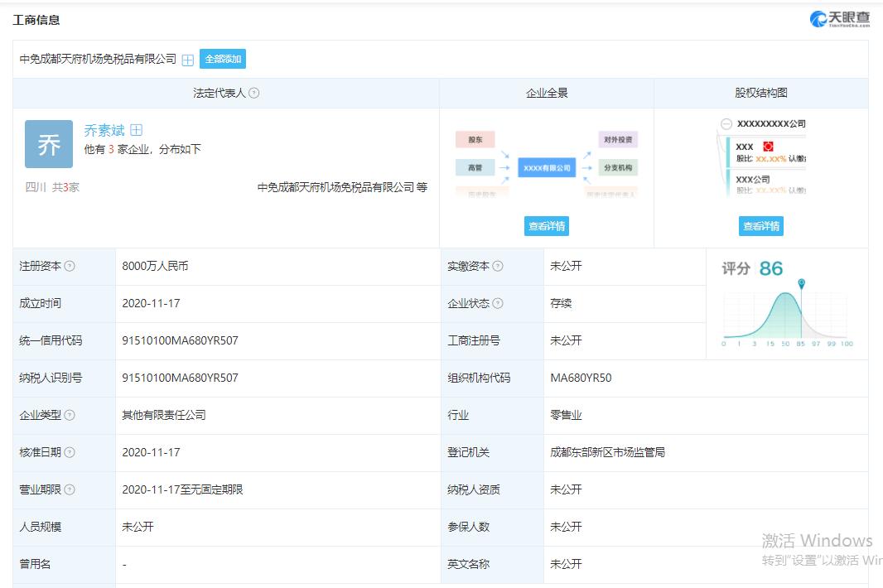Select the 股权结构图 column header

click(761, 94)
